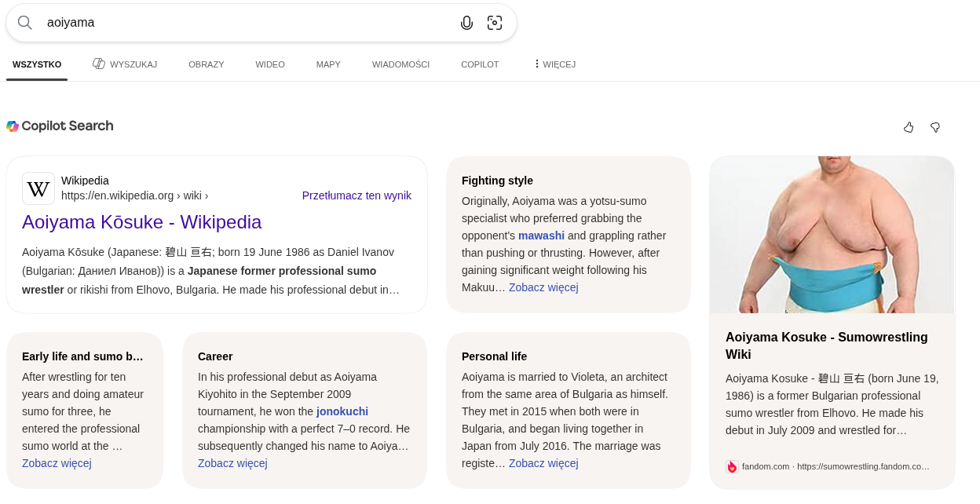
Task: Open the Wiadomości tab
Action: pos(400,64)
